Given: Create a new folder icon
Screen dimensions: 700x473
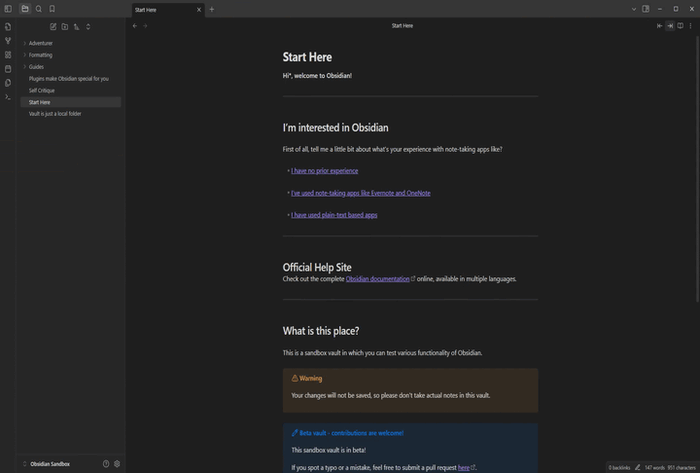Looking at the screenshot, I should pyautogui.click(x=65, y=27).
